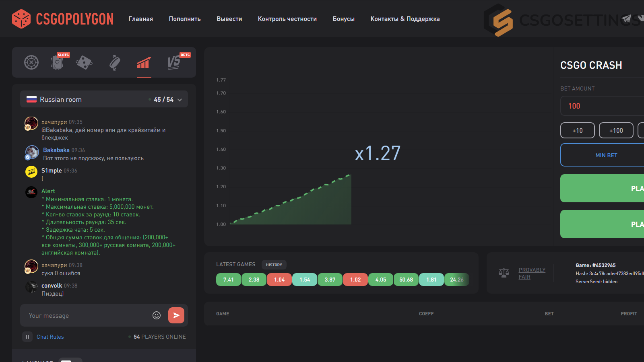644x362 pixels.
Task: Open the roulette game icon
Action: click(31, 62)
